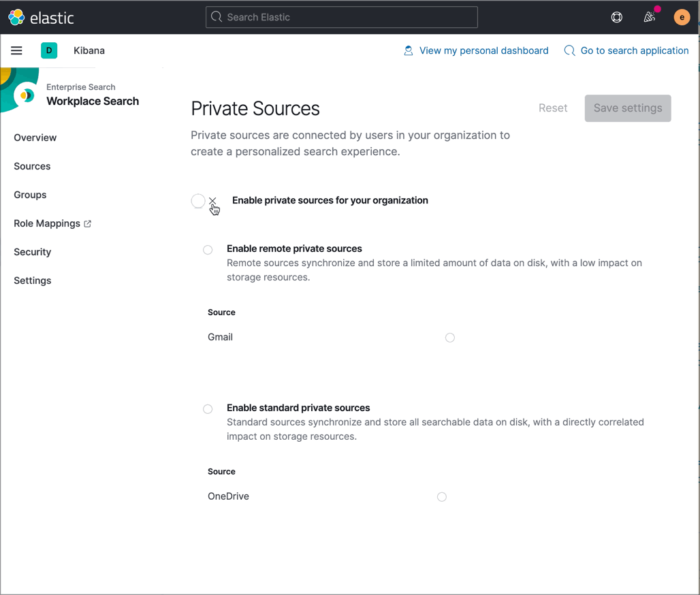The image size is (700, 595).
Task: Open the newsfeed celebration icon
Action: point(650,18)
